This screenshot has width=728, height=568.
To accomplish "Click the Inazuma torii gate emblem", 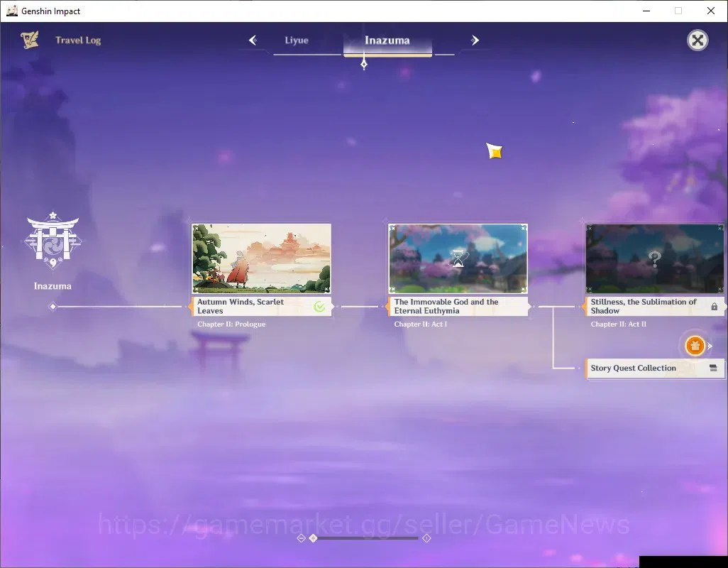I will click(53, 241).
